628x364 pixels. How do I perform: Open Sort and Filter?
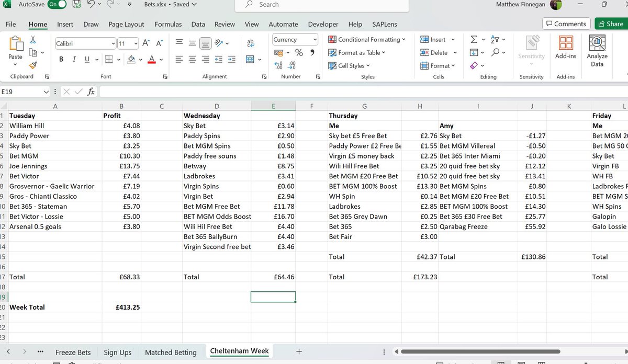(495, 40)
